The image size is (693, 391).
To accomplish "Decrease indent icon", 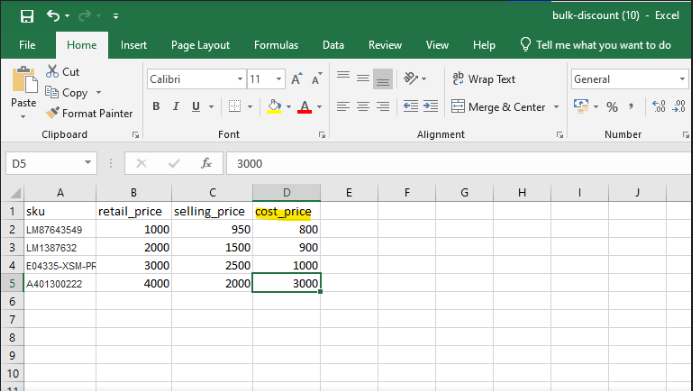I will tap(411, 106).
